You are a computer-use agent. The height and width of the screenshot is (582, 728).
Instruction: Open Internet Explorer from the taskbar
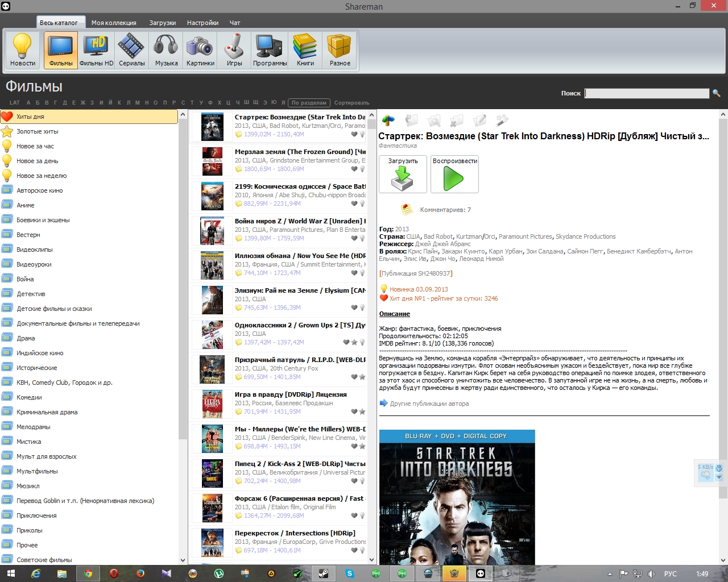(x=36, y=573)
